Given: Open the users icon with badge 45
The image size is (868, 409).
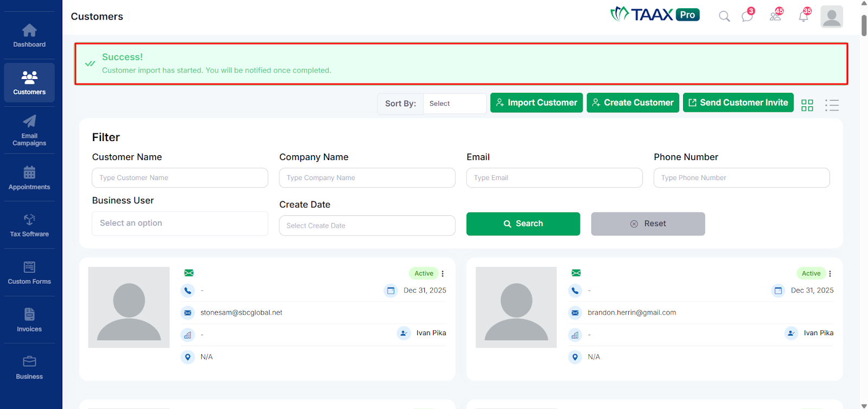Looking at the screenshot, I should [x=776, y=15].
